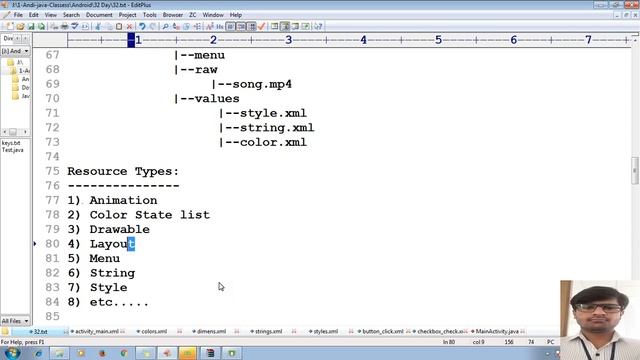Screen dimensions: 640x360
Task: Open the Browser menu
Action: pos(173,15)
